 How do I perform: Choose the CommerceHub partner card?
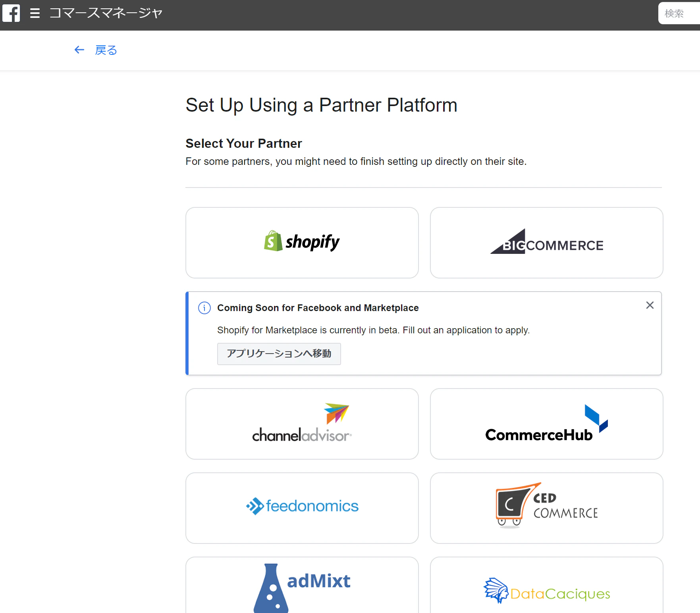pyautogui.click(x=547, y=424)
